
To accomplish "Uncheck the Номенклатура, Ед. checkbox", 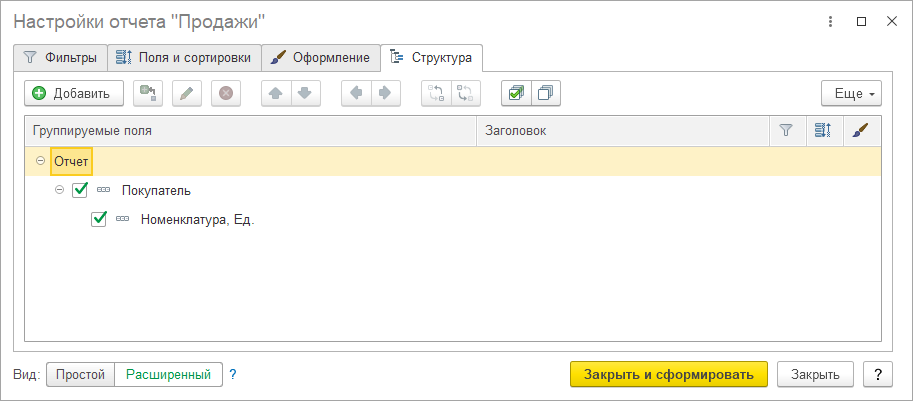I will pos(99,219).
